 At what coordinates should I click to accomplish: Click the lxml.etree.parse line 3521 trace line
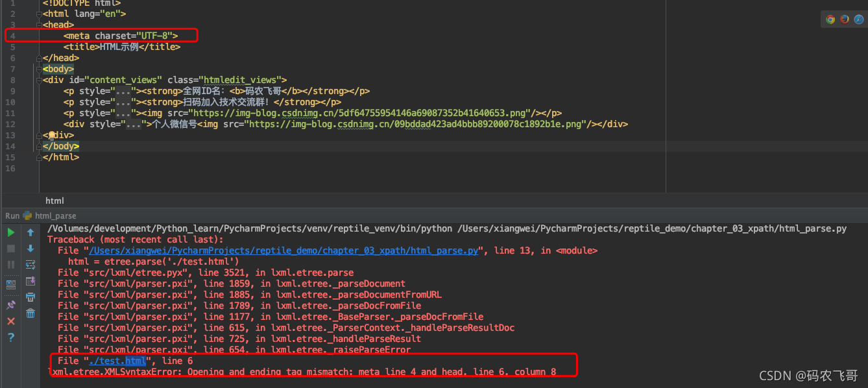tap(206, 273)
